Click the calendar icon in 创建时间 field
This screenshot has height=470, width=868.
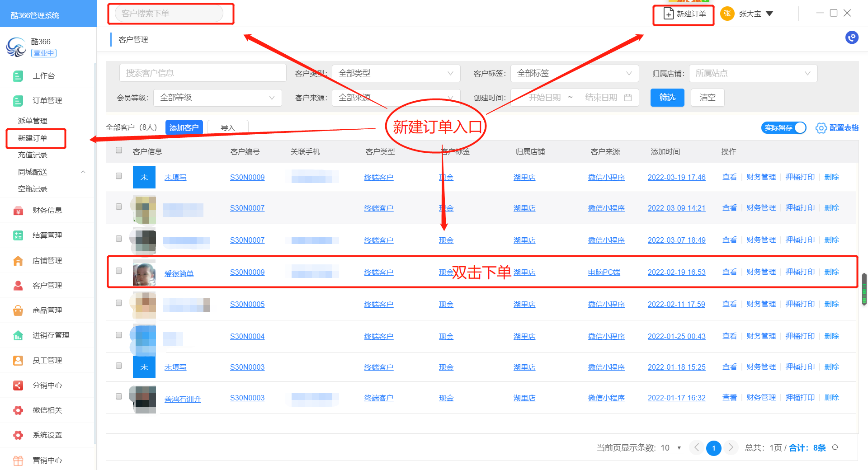click(x=627, y=98)
